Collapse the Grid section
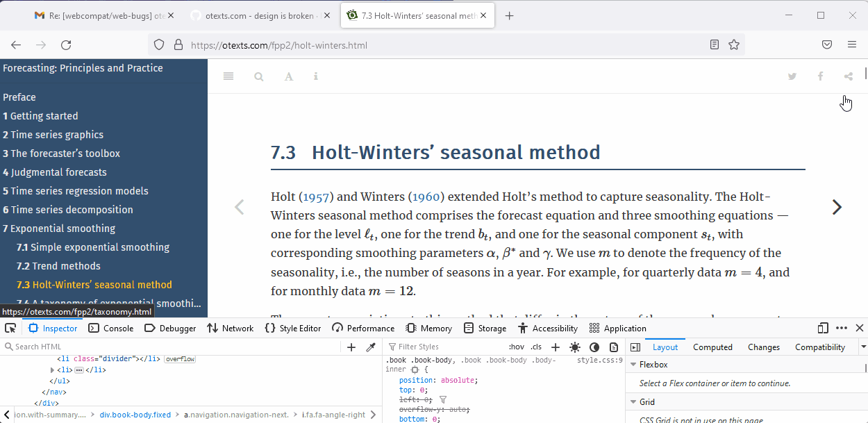This screenshot has width=868, height=423. [x=633, y=401]
